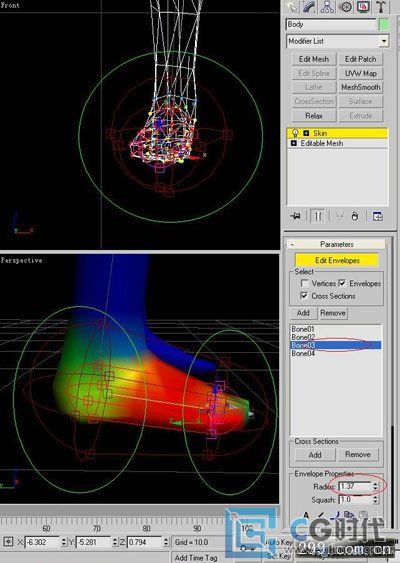This screenshot has height=563, width=400.
Task: Expand the Editable Mesh entry
Action: [294, 143]
